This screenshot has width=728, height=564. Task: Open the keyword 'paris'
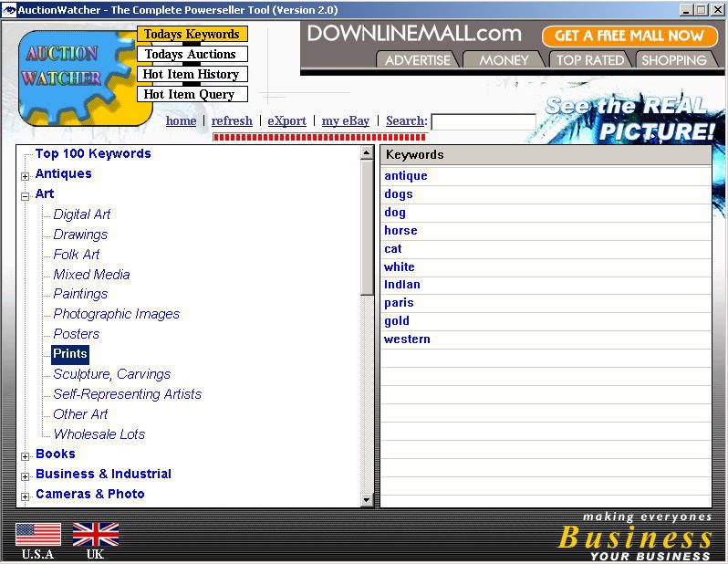pyautogui.click(x=399, y=303)
